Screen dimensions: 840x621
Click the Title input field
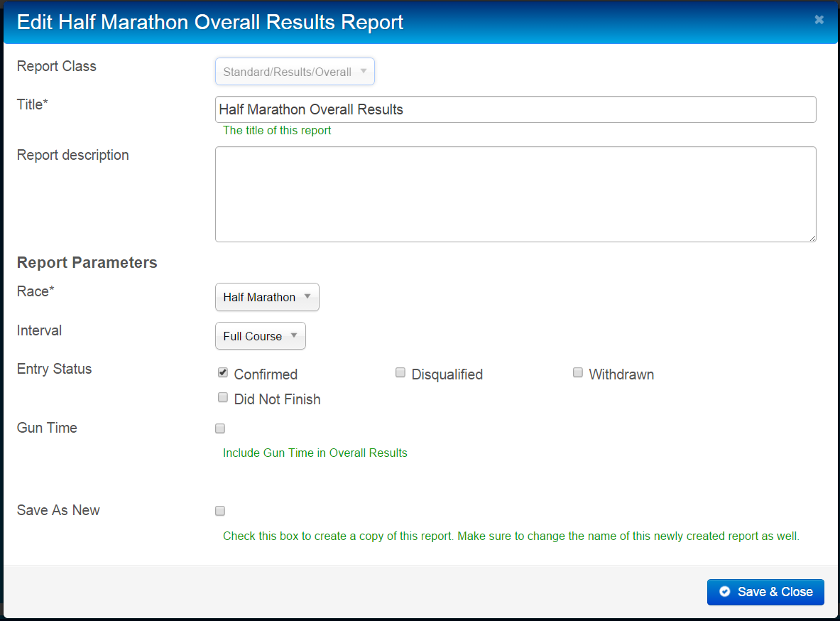coord(516,109)
